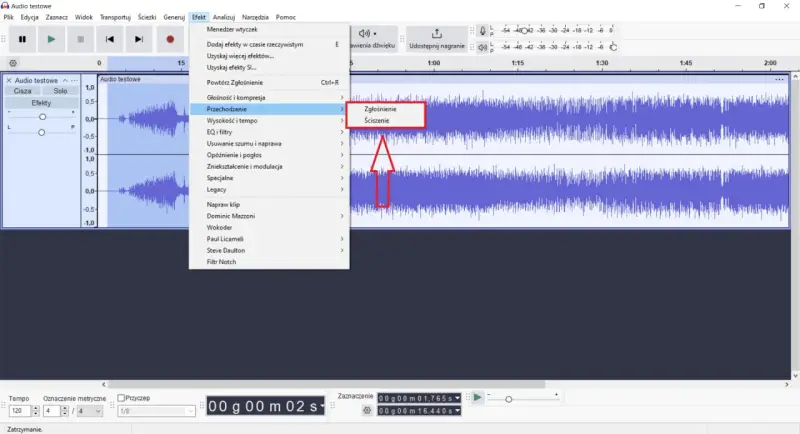
Task: Skip to end of the project
Action: 138,39
